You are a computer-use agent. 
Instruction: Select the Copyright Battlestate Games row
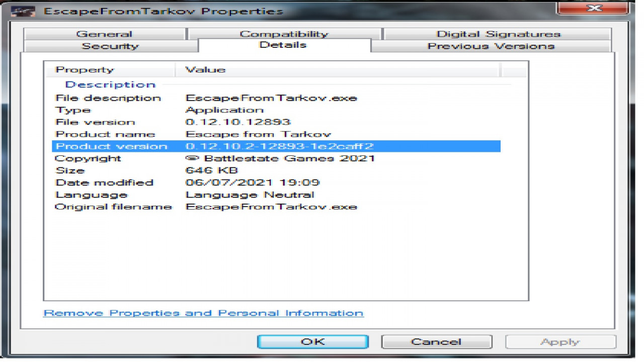pyautogui.click(x=276, y=158)
